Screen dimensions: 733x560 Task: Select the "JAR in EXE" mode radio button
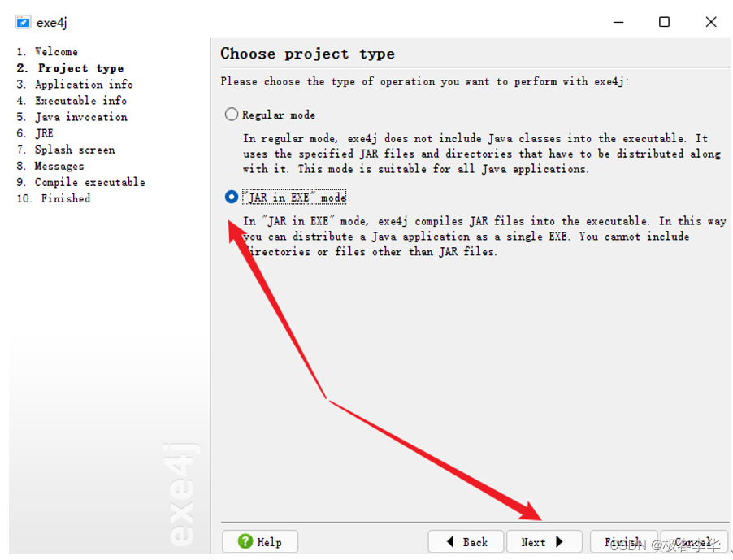(232, 197)
